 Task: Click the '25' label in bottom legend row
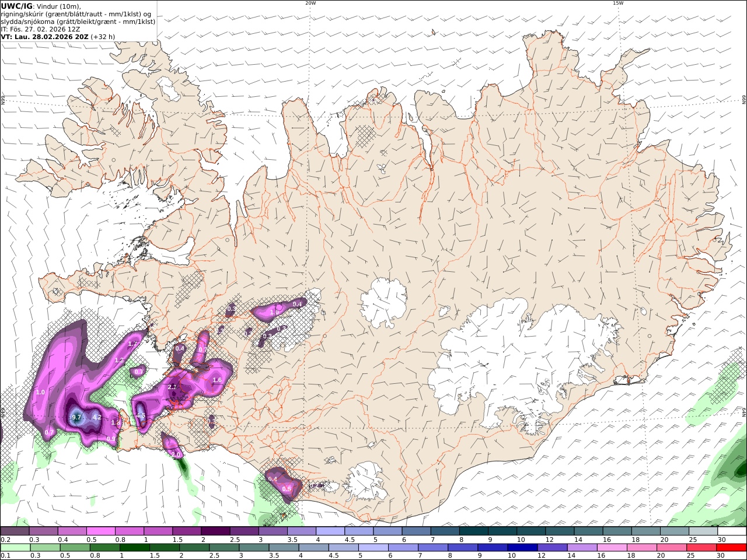point(690,556)
